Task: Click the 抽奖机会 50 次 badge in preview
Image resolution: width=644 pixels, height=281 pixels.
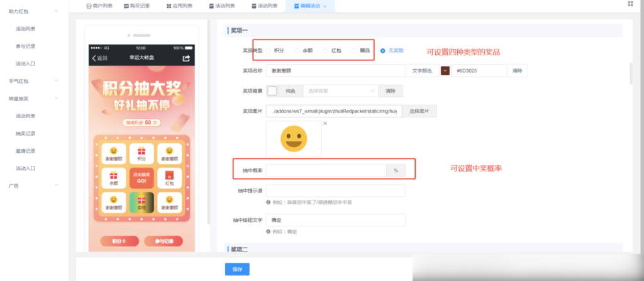Action: coord(142,123)
